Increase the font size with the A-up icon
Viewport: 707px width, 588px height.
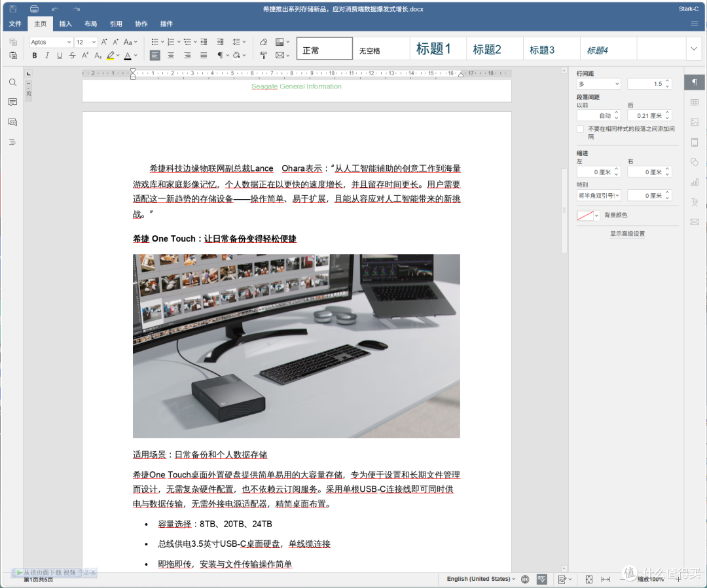pyautogui.click(x=104, y=42)
